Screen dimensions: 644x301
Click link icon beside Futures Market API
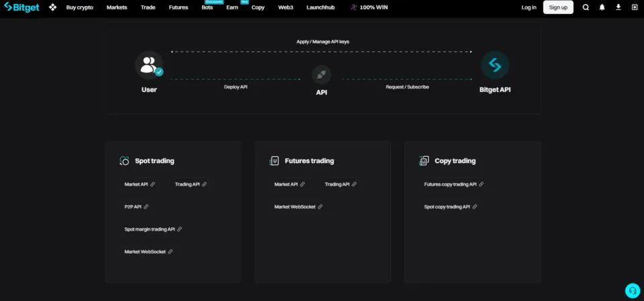(x=303, y=184)
